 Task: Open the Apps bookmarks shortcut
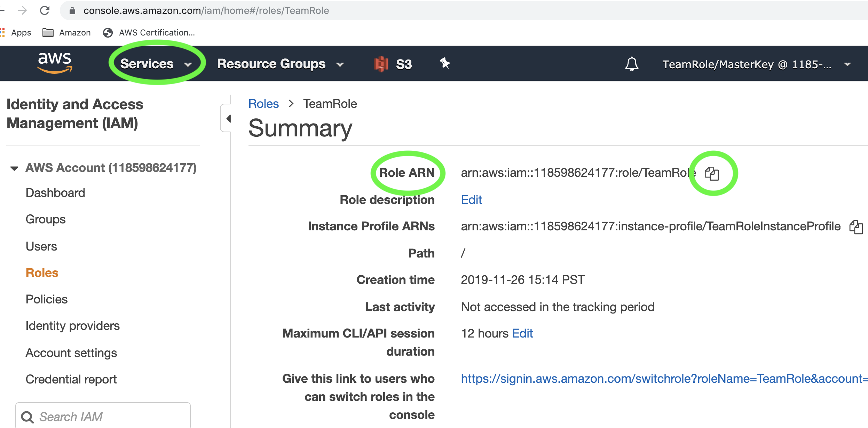click(x=16, y=33)
